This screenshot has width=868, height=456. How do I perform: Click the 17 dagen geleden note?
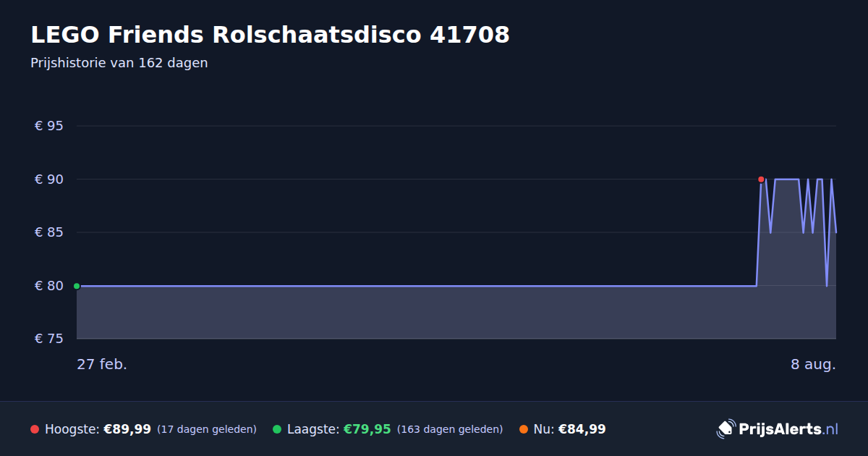click(x=207, y=430)
